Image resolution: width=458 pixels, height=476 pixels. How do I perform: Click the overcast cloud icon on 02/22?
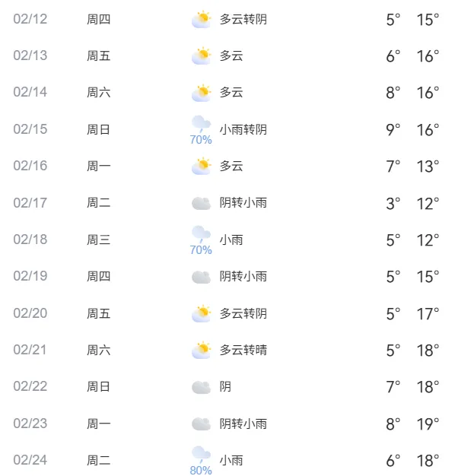click(x=201, y=387)
